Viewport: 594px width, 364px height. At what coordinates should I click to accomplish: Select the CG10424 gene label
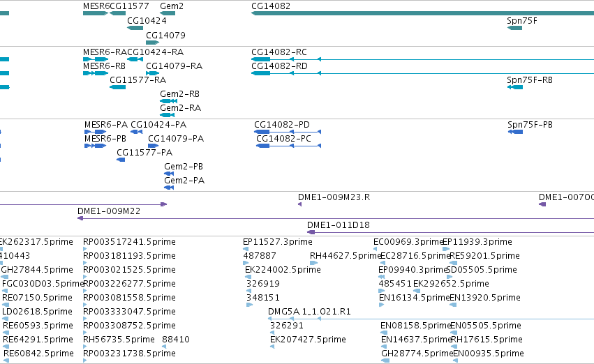tap(147, 21)
